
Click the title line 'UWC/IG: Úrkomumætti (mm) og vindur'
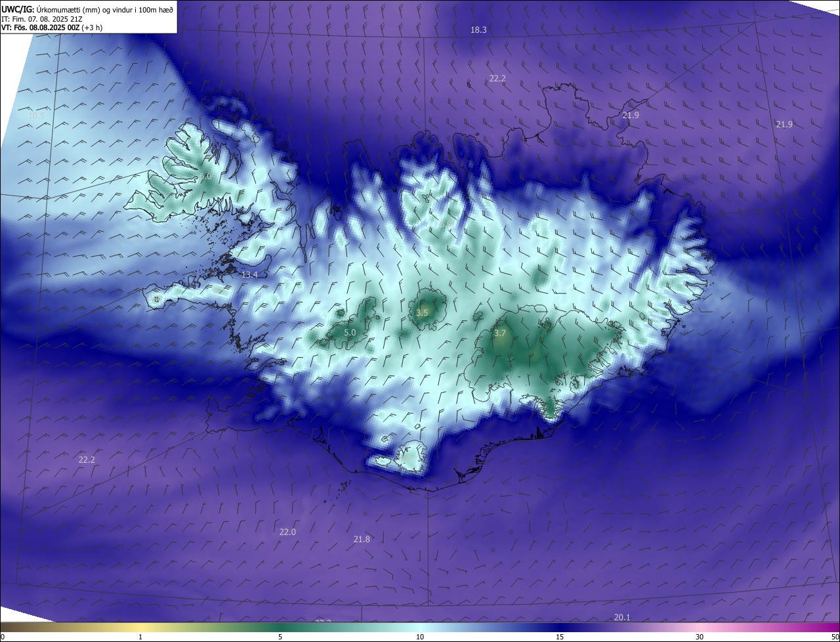point(88,9)
